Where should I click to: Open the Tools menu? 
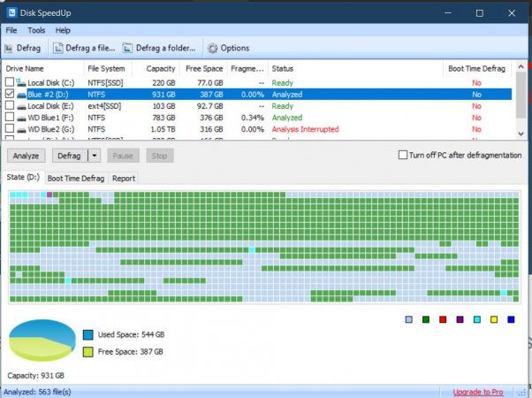click(36, 31)
